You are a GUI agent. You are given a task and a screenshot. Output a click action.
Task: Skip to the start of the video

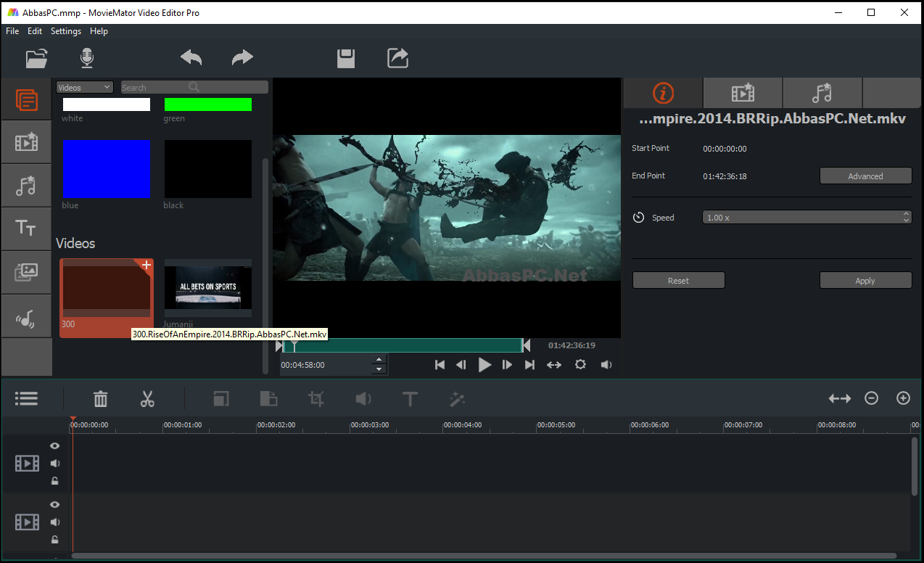tap(440, 365)
